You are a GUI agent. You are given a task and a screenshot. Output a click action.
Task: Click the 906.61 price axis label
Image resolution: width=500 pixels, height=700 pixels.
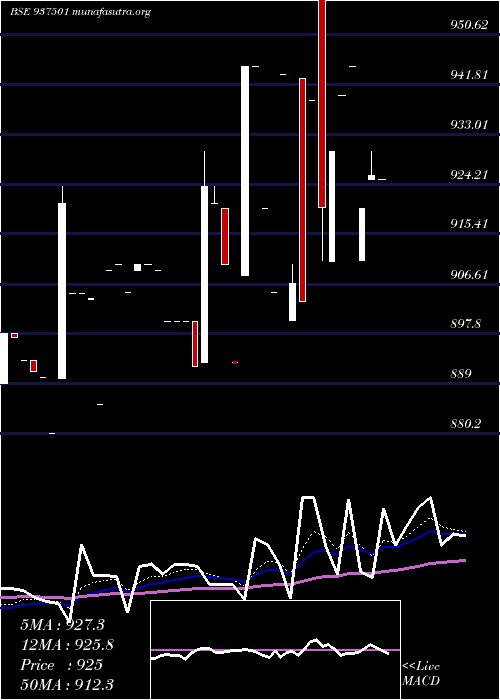point(469,275)
